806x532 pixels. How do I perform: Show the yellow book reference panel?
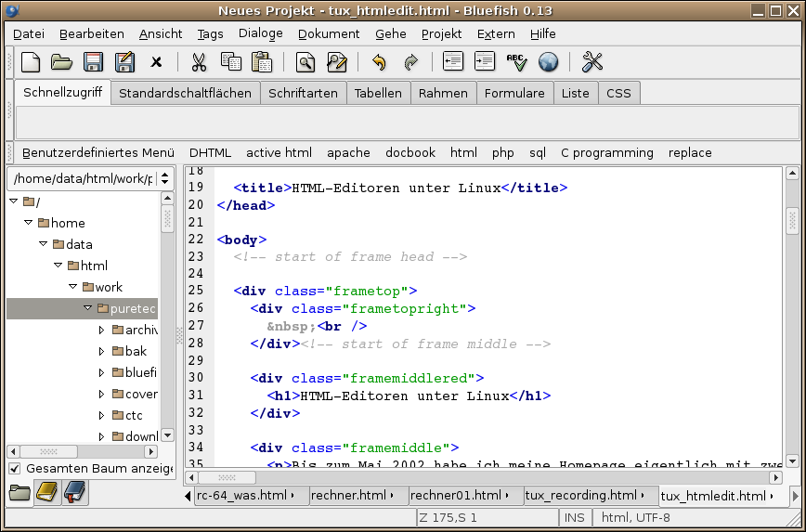pyautogui.click(x=47, y=492)
